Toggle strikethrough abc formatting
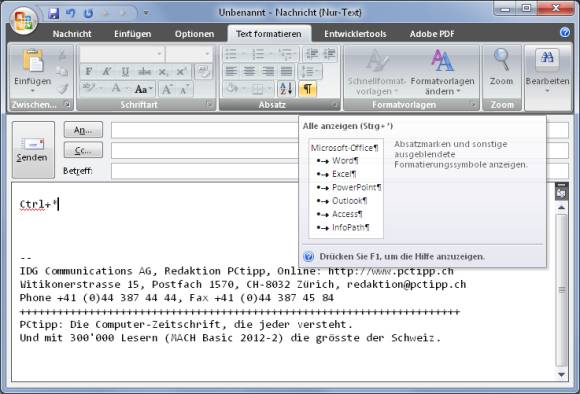This screenshot has width=580, height=394. click(144, 71)
